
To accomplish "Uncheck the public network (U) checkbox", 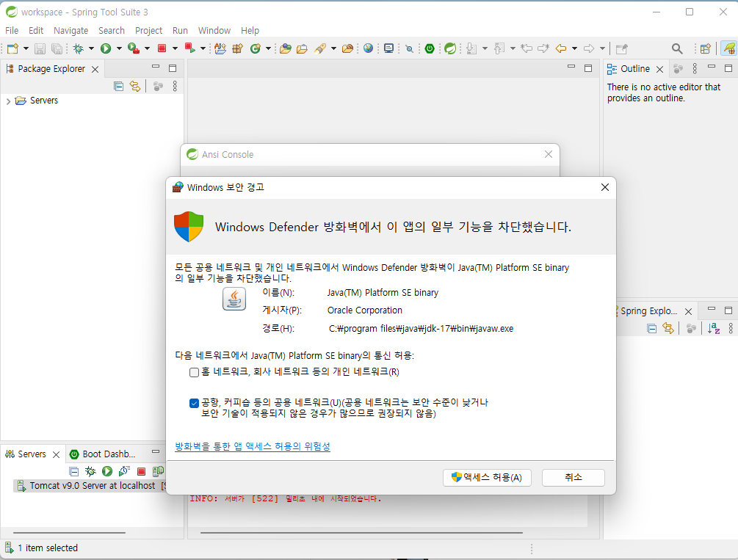I will click(x=194, y=403).
